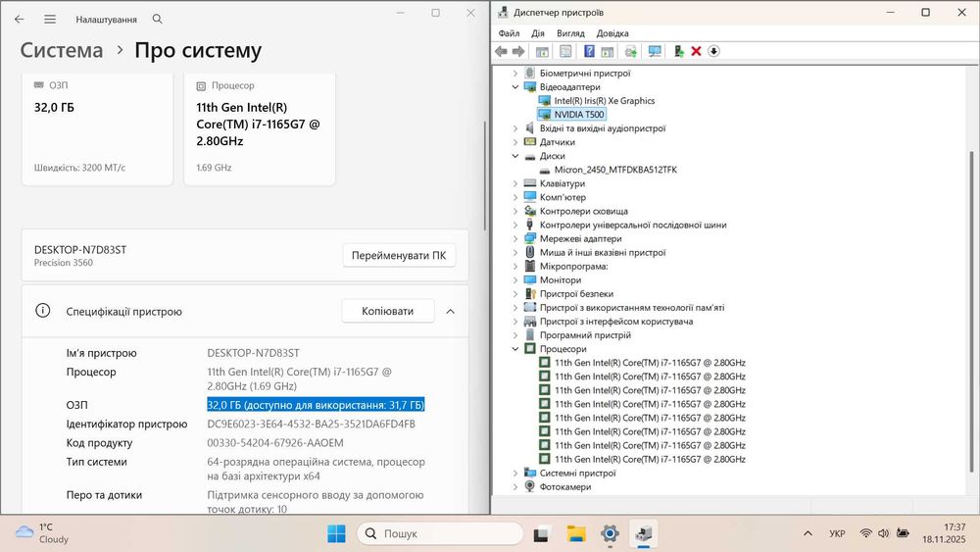Viewport: 980px width, 552px height.
Task: Click the Settings gear in the taskbar
Action: [610, 533]
